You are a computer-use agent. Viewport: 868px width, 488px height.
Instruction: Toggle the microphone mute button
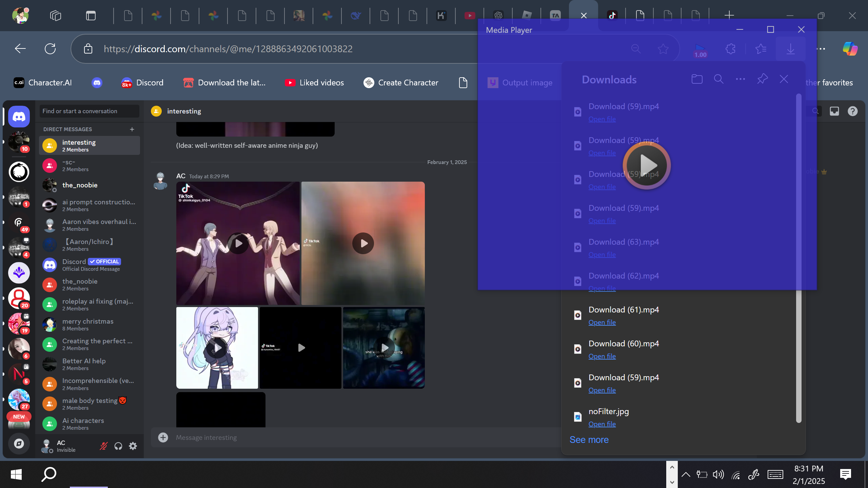tap(103, 446)
